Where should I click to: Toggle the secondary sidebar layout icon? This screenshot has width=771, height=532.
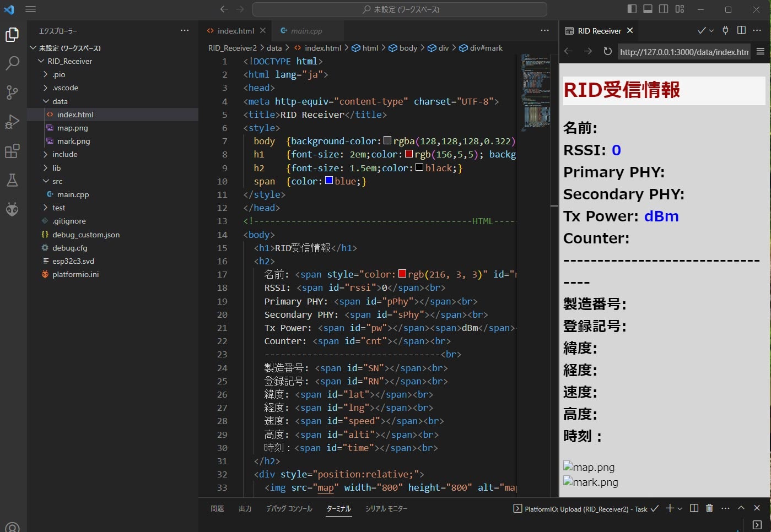pyautogui.click(x=664, y=9)
